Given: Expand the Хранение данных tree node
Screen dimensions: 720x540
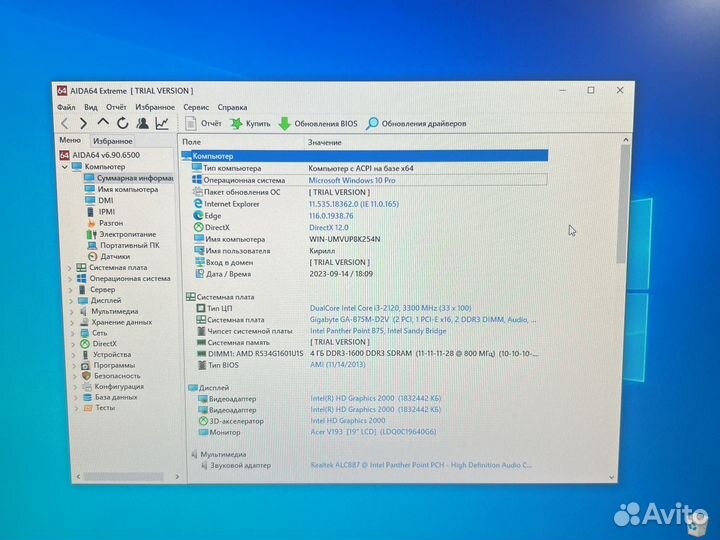Looking at the screenshot, I should coord(72,322).
